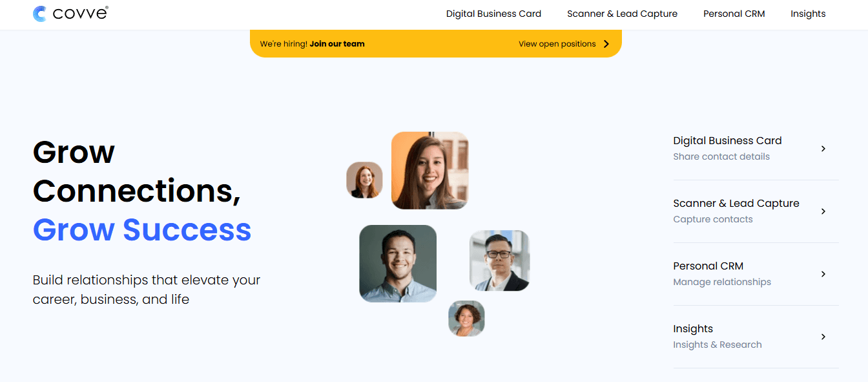The height and width of the screenshot is (382, 868).
Task: Click the Insights & Research chevron arrow
Action: [823, 337]
